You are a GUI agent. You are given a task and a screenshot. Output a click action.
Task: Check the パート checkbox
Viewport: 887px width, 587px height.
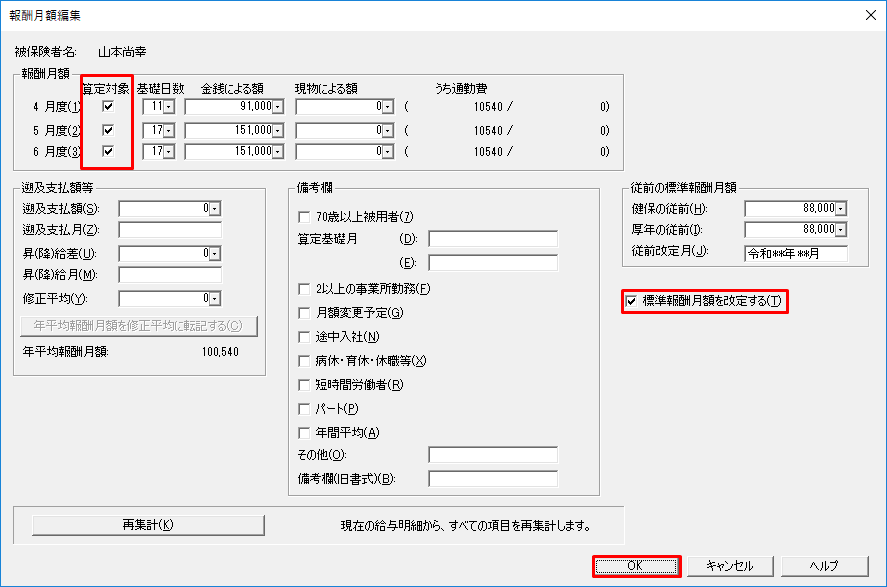click(x=305, y=409)
